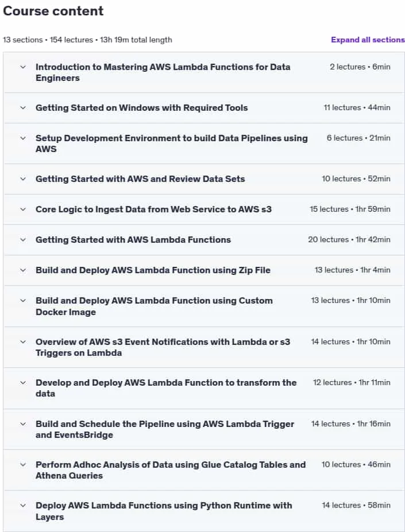
Task: Toggle chevron next to Getting Started with AWS and Review Data Sets
Action: pyautogui.click(x=23, y=179)
